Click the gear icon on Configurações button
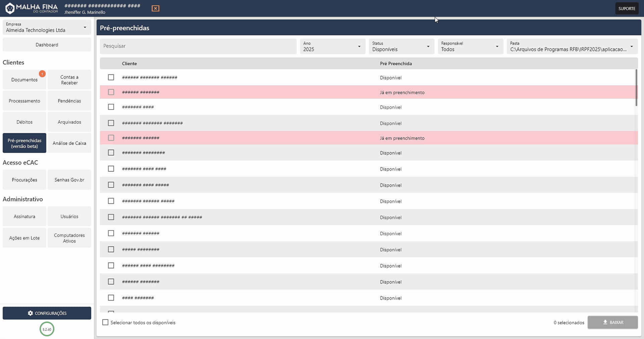 coord(31,313)
